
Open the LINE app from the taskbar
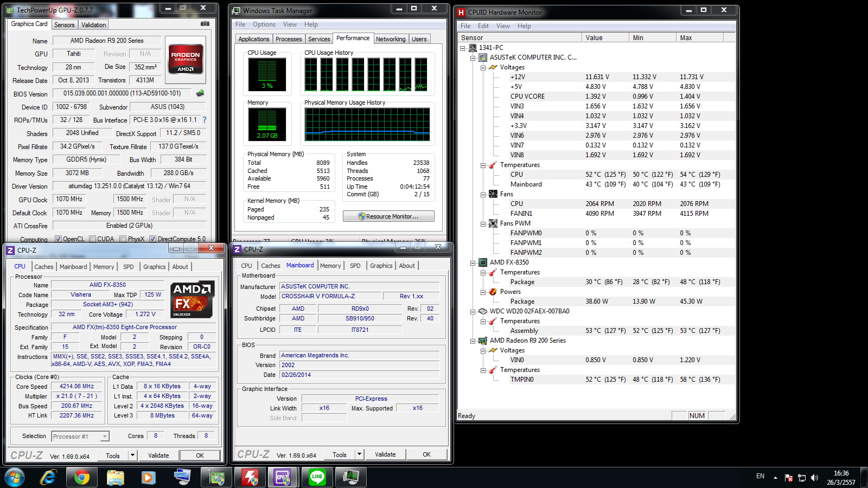pyautogui.click(x=317, y=477)
